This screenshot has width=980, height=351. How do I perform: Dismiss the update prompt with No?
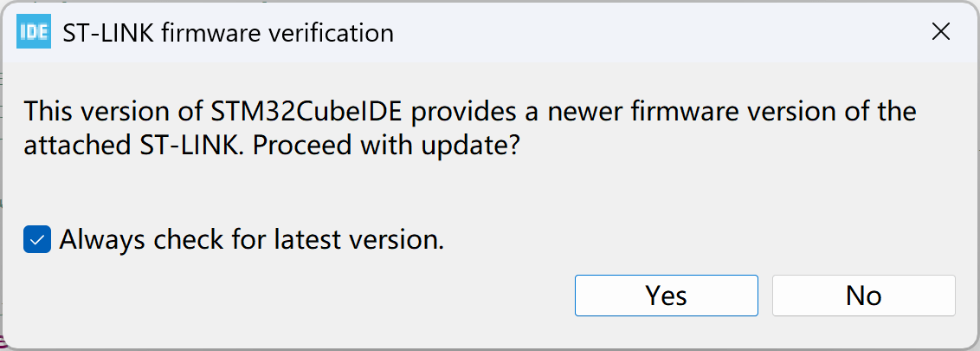(863, 296)
